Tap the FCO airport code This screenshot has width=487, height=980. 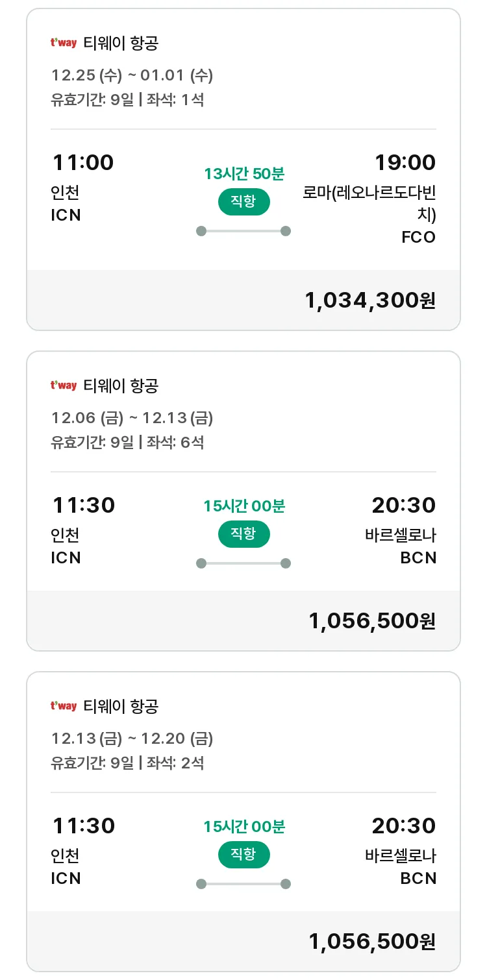tap(418, 238)
